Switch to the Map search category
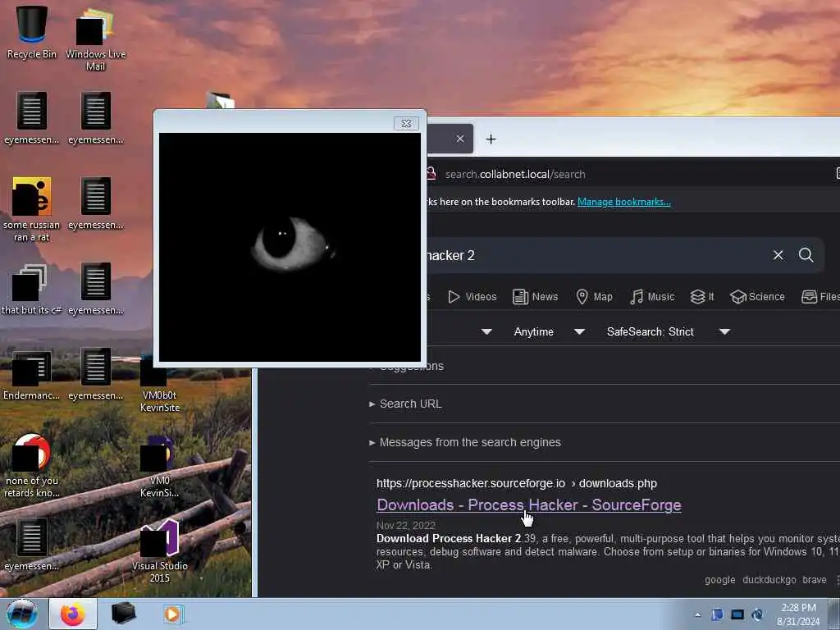The image size is (840, 630). pos(594,297)
